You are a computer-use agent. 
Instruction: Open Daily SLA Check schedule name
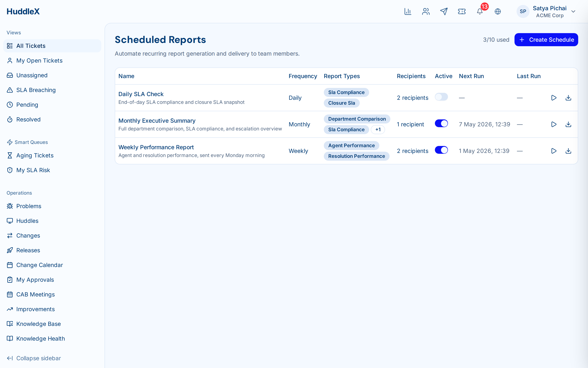141,94
